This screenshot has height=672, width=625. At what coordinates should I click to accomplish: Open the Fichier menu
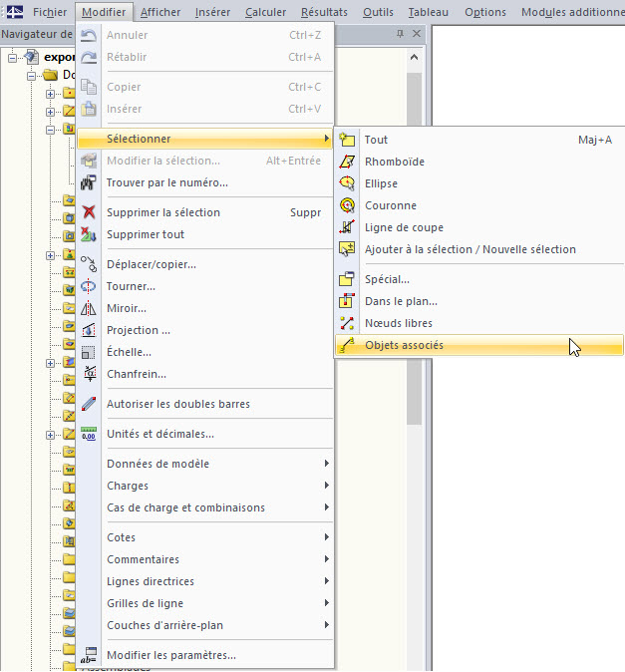[x=50, y=12]
